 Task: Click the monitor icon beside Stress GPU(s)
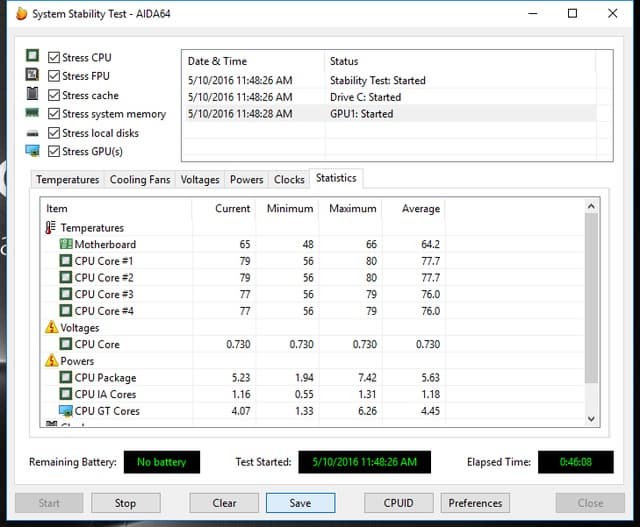pos(33,151)
